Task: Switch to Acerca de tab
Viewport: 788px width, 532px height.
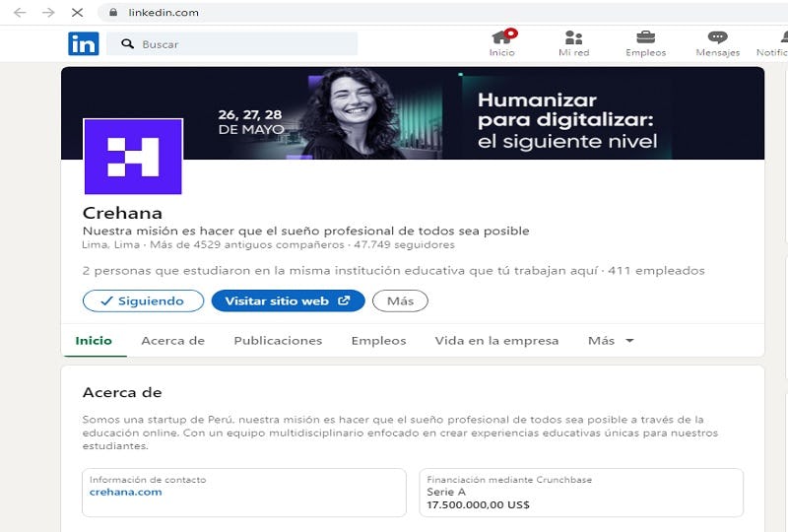Action: [172, 341]
